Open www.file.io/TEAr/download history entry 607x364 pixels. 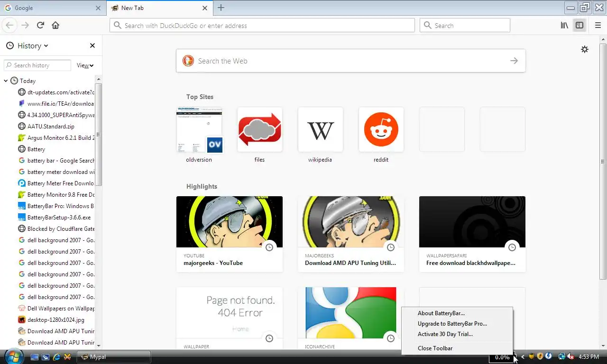pyautogui.click(x=56, y=104)
